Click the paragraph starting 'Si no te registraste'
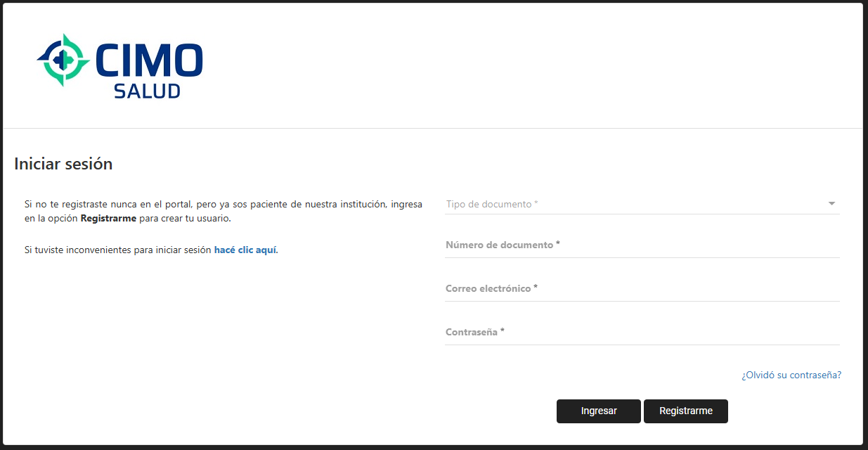868x450 pixels. coord(223,205)
